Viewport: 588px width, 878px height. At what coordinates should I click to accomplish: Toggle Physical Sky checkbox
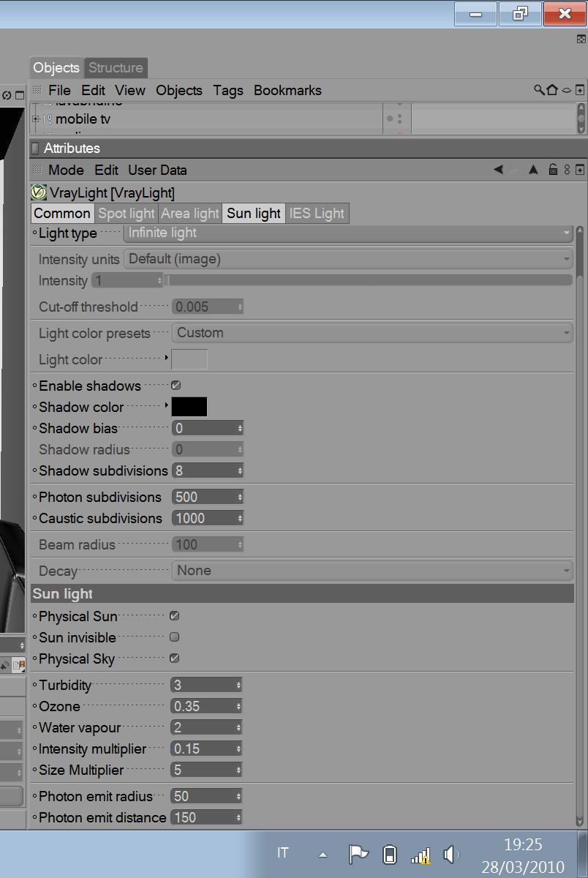pyautogui.click(x=174, y=658)
